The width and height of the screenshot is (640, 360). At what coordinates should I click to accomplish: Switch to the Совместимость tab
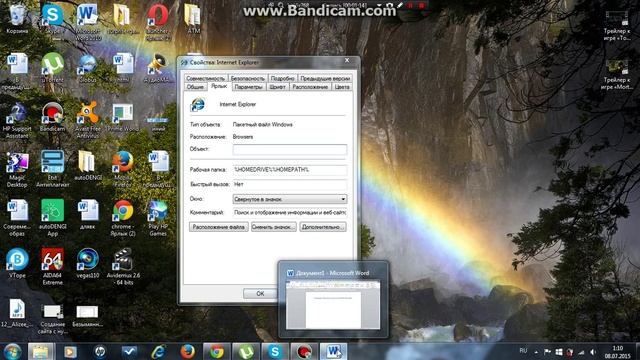205,78
